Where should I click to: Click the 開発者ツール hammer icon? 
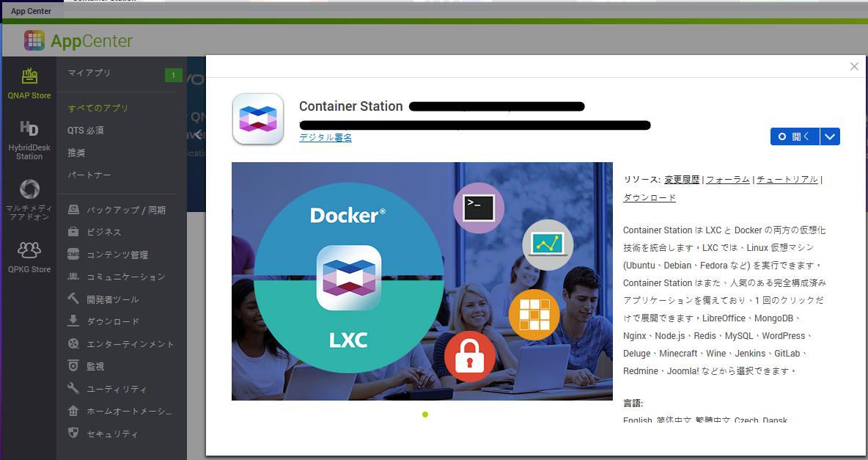coord(73,298)
